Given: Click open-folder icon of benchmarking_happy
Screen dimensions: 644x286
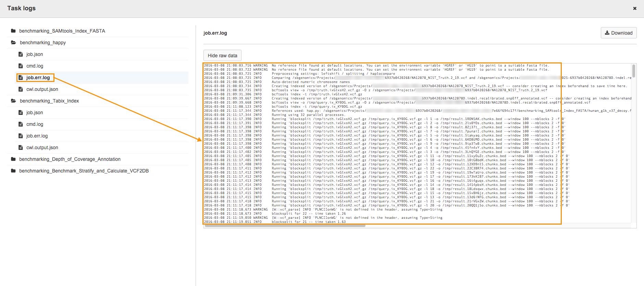Looking at the screenshot, I should pos(14,43).
